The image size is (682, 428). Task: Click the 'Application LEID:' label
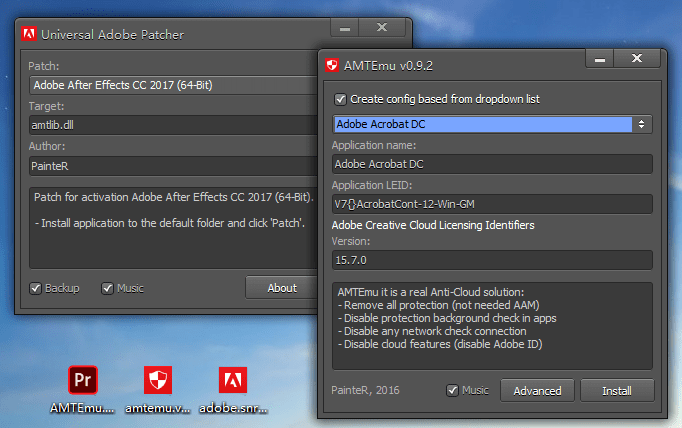pos(372,185)
